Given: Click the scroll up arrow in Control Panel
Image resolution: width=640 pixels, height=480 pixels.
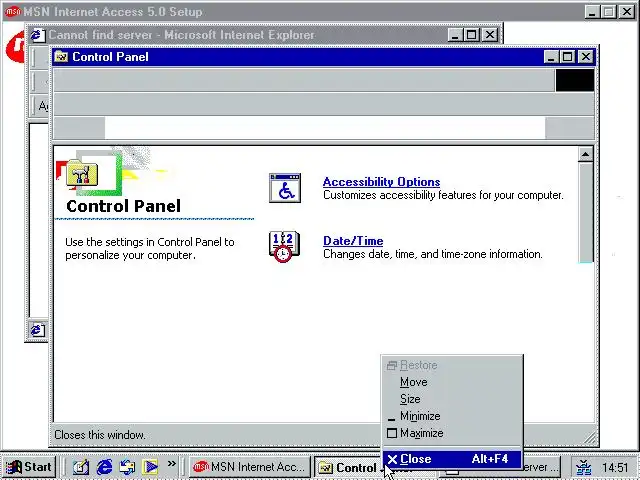Looking at the screenshot, I should pos(585,155).
